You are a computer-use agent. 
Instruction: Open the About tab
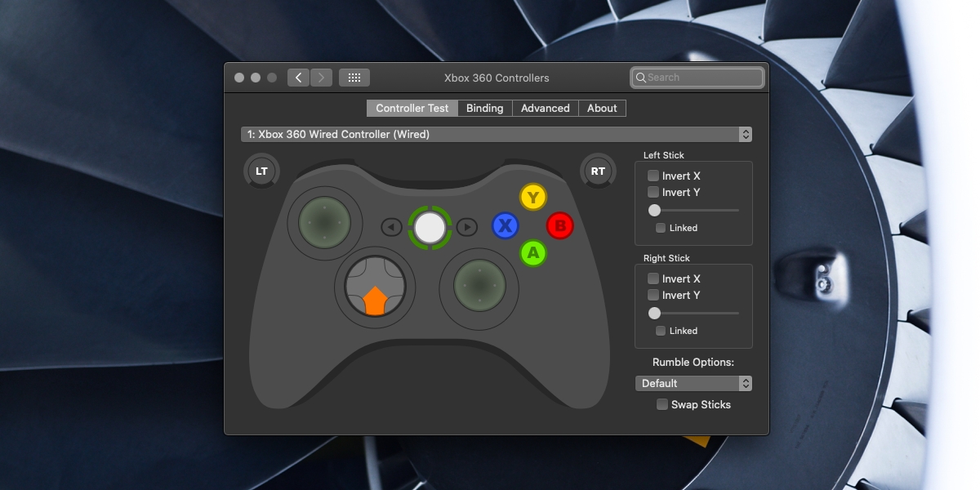[602, 108]
